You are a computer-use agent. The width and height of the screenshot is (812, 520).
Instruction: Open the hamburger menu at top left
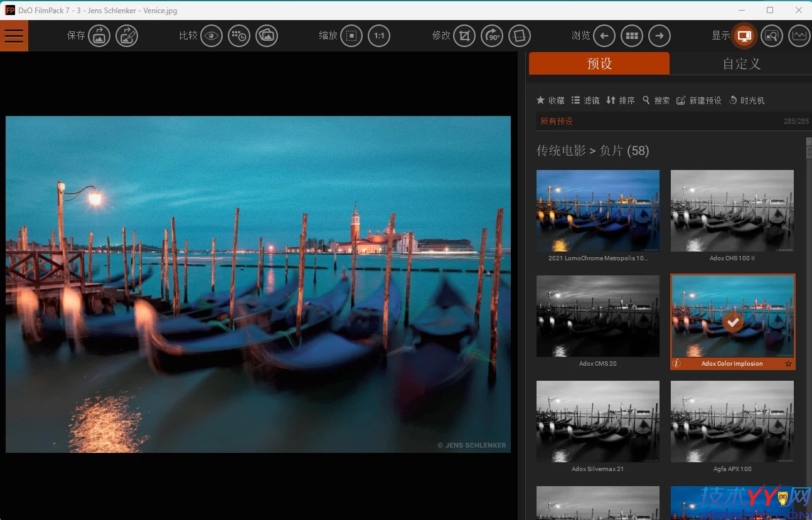[14, 36]
